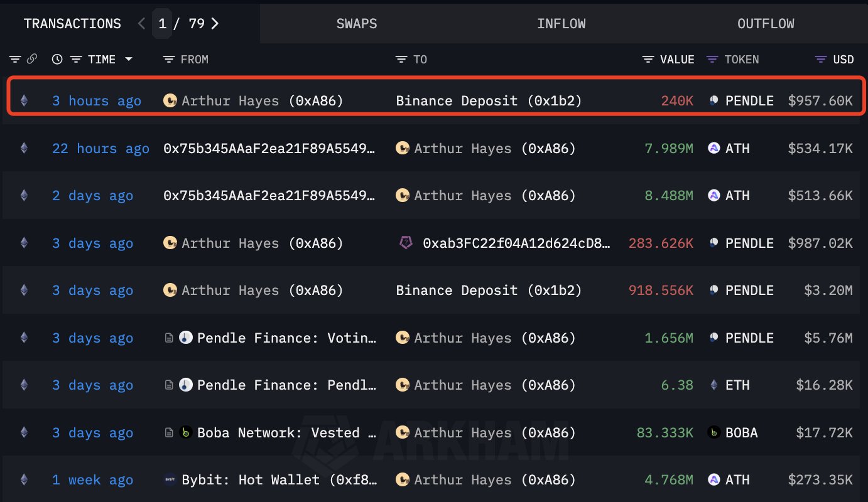Open Bybit: Hot Wallet sender entity
Screen dimensions: 868x502
pos(279,480)
